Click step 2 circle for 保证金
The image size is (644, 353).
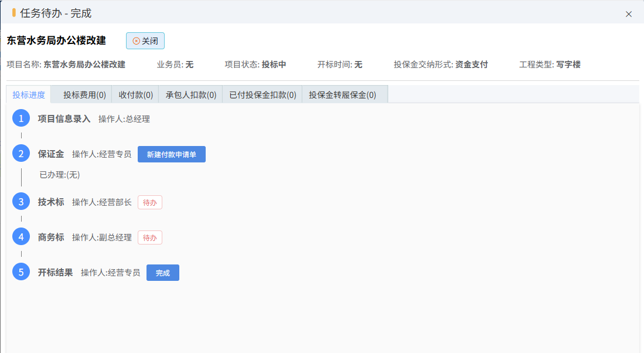click(x=21, y=154)
